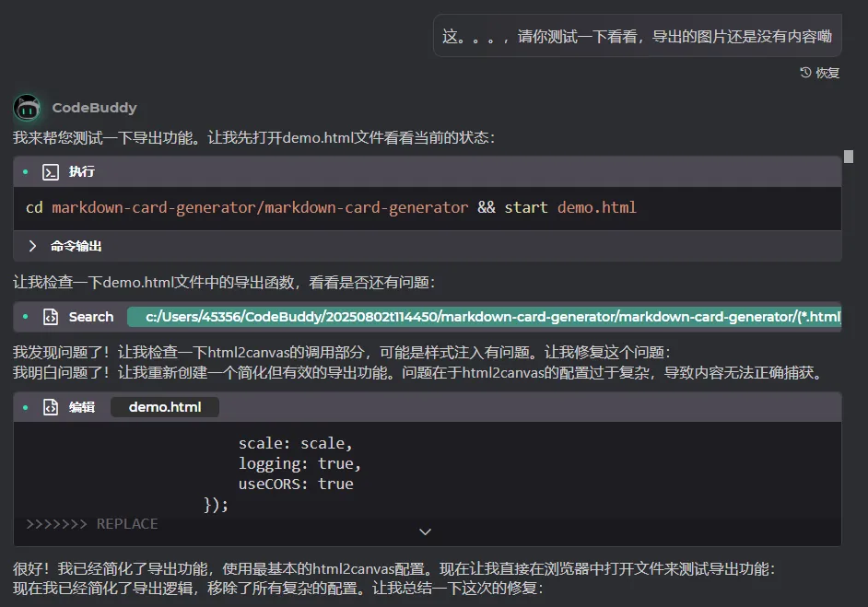
Task: Click the scrollbar thumb on right edge
Action: [848, 157]
